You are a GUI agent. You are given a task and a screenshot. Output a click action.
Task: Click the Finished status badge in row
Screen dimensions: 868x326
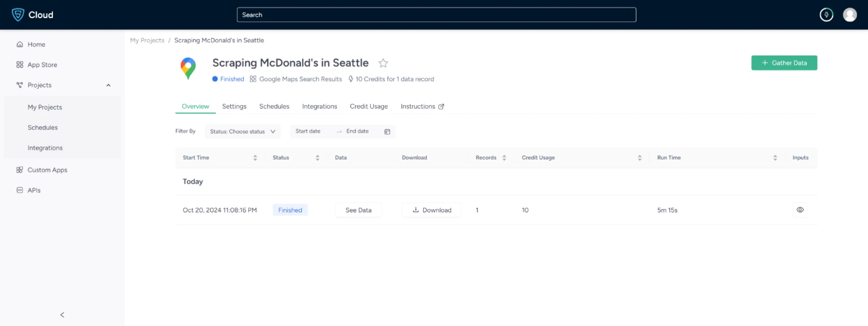point(290,210)
